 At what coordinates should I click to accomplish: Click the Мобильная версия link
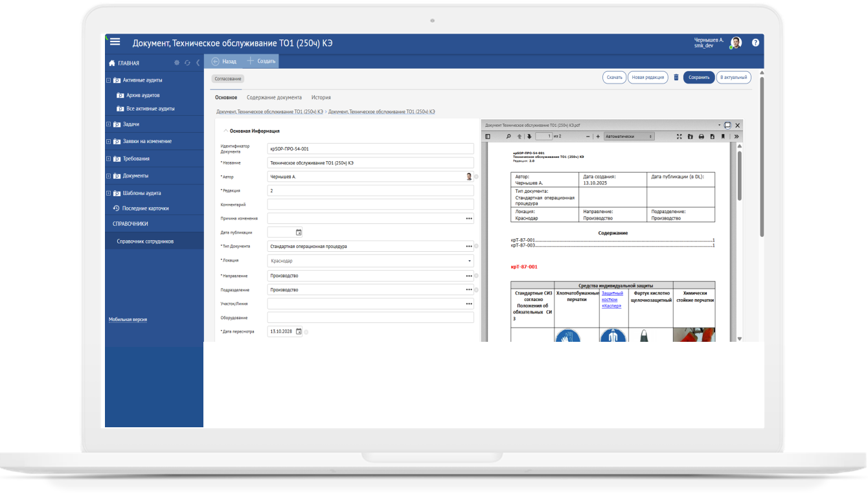128,320
